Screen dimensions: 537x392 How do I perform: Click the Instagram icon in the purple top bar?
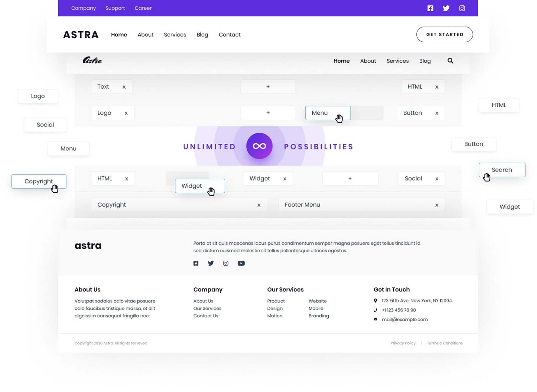tap(462, 8)
